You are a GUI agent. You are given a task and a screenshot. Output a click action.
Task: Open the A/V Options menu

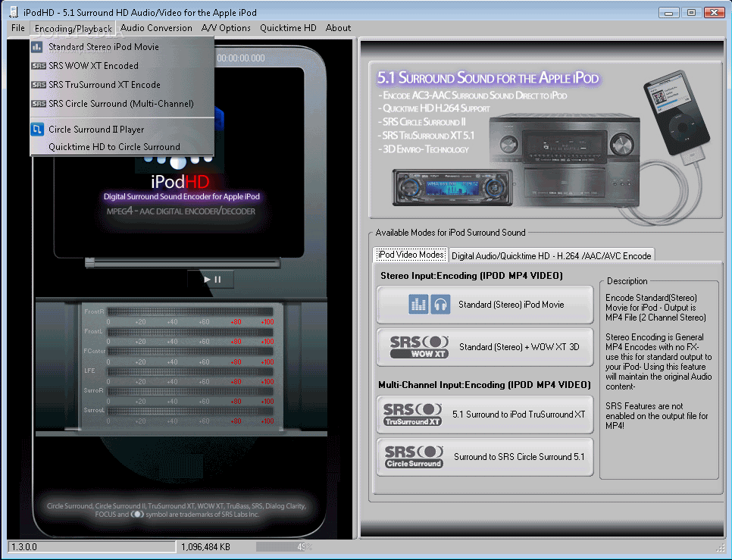point(226,28)
